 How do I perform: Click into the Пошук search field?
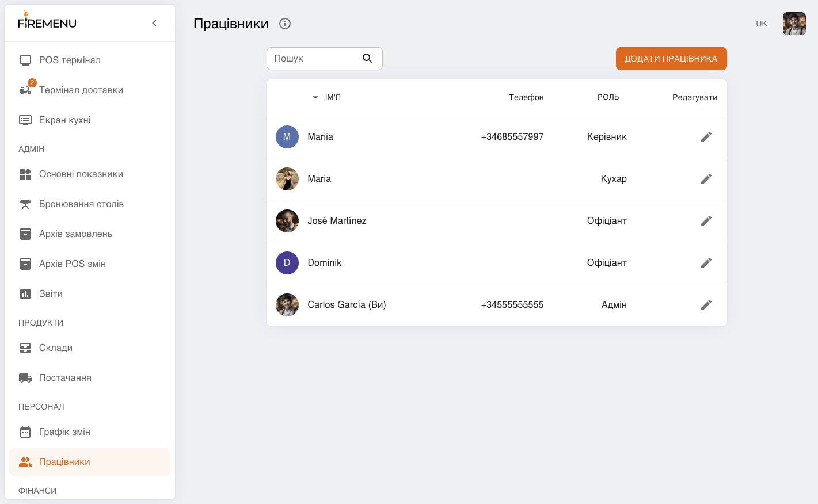[314, 59]
